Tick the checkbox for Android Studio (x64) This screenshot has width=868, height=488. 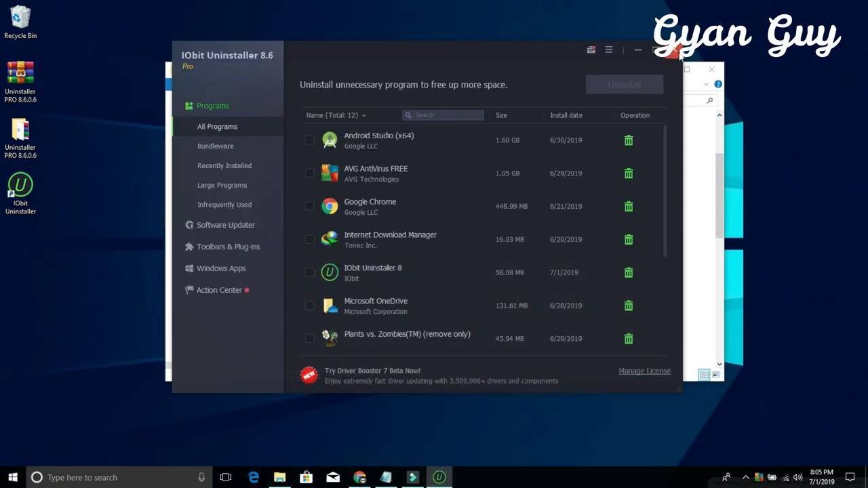[309, 140]
